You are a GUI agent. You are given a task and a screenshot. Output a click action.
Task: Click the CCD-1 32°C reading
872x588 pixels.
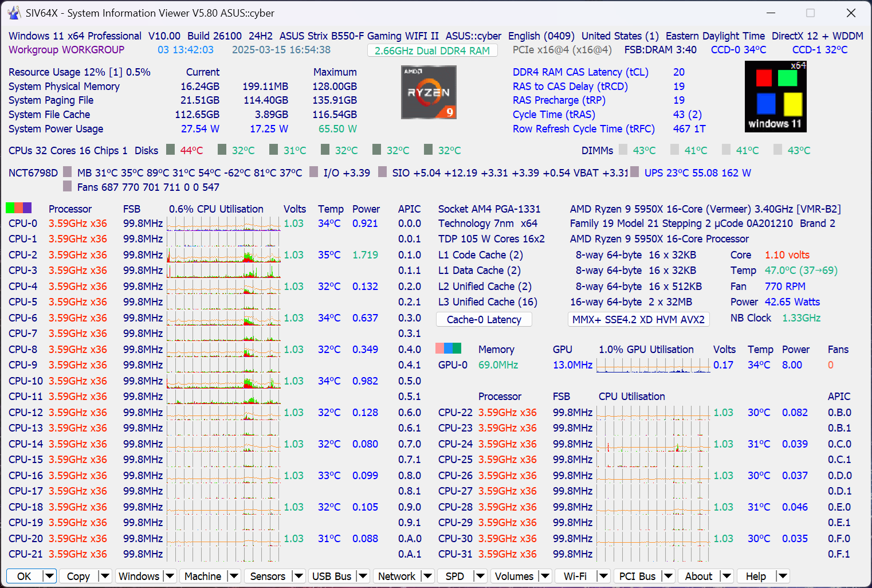coord(820,49)
